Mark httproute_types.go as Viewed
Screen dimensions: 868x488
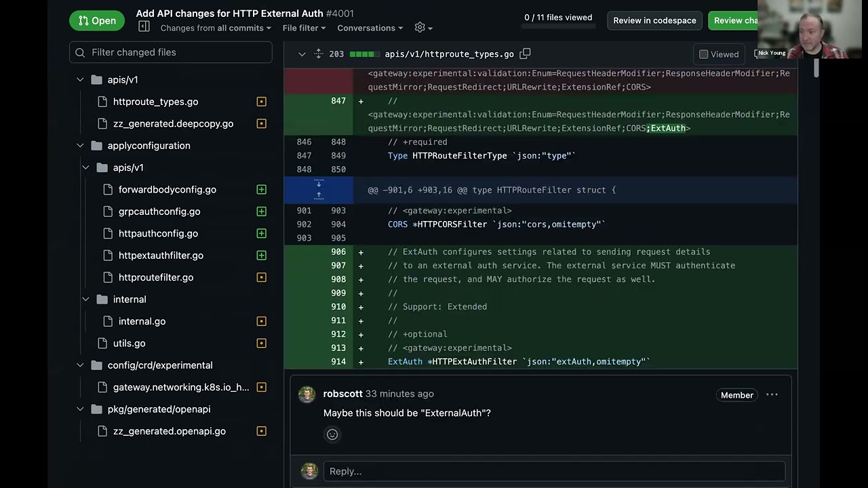coord(719,54)
